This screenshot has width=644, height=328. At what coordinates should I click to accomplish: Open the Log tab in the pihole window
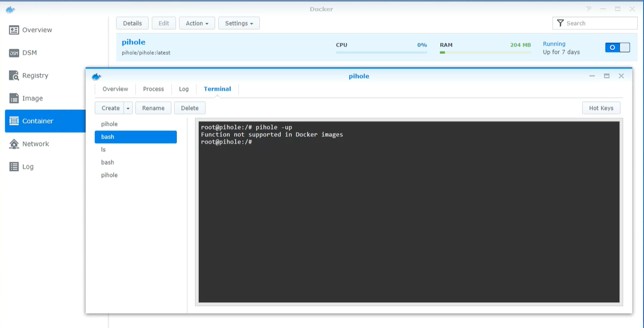184,89
